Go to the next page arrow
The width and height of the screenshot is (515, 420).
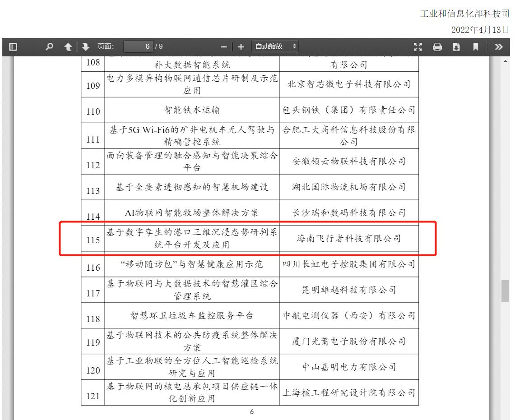85,46
